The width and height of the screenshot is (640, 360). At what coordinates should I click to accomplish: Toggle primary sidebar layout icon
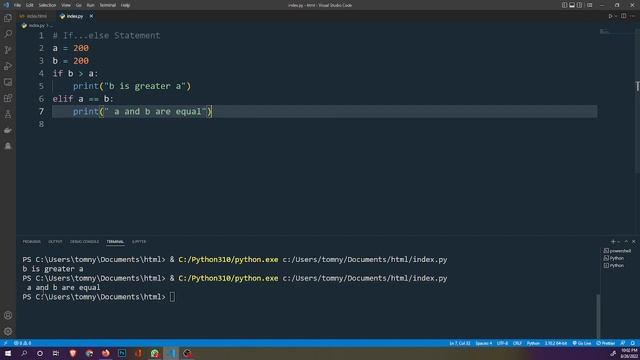pyautogui.click(x=564, y=5)
